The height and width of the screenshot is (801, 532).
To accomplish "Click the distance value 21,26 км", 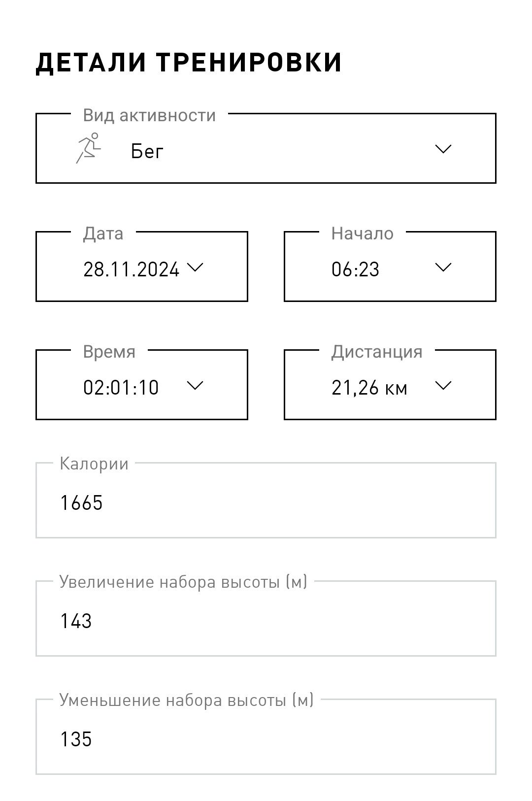I will click(369, 388).
